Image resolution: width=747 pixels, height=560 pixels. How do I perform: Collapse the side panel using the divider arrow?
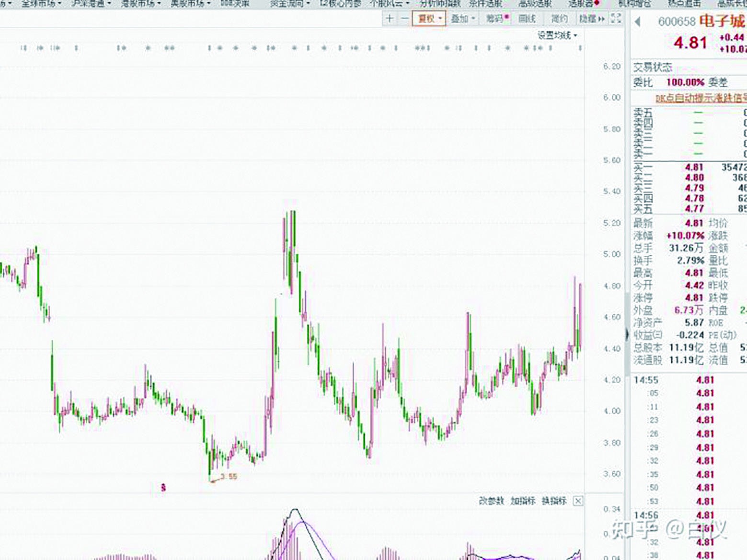coord(627,334)
